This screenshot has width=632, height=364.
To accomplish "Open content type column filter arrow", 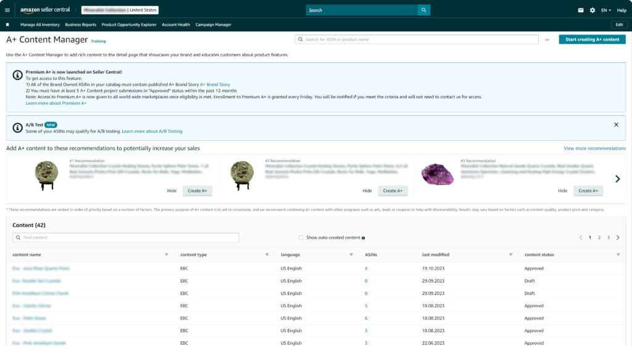I will click(267, 254).
